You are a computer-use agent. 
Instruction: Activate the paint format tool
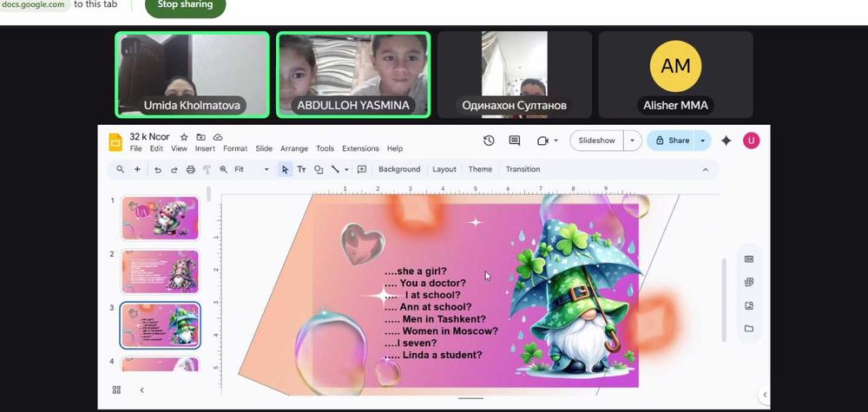click(207, 169)
